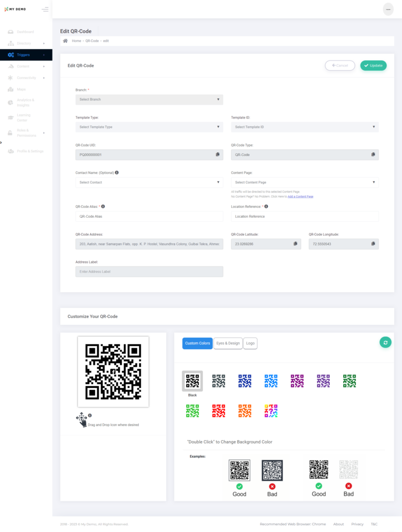
Task: Click QR-Code Alias info icon
Action: coord(103,206)
